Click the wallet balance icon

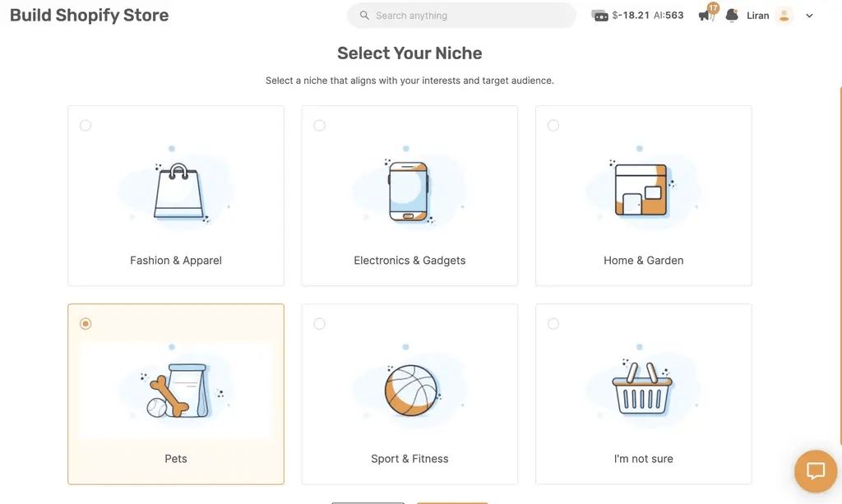click(x=600, y=16)
